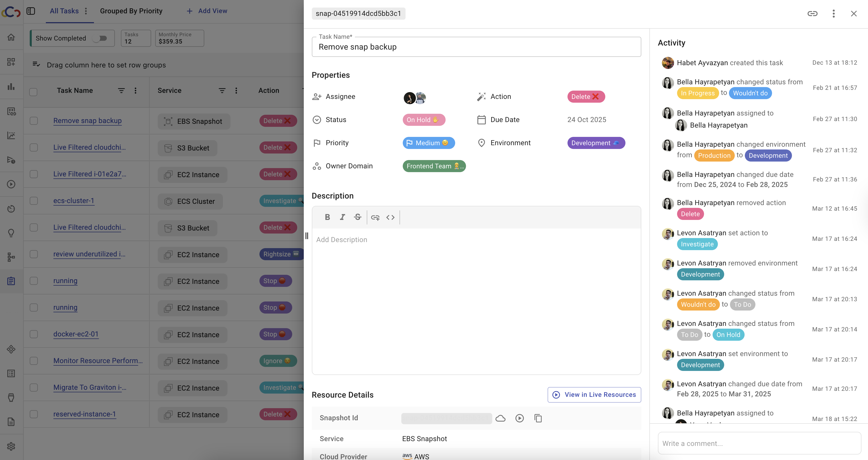Click the Development environment color tag
Screen dimensions: 868x460
[x=596, y=143]
